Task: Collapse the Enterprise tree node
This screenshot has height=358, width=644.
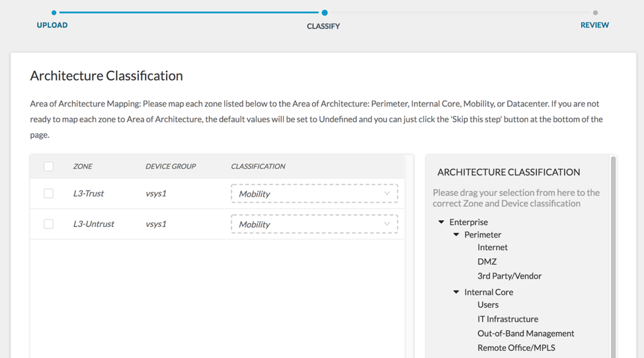Action: [x=442, y=222]
